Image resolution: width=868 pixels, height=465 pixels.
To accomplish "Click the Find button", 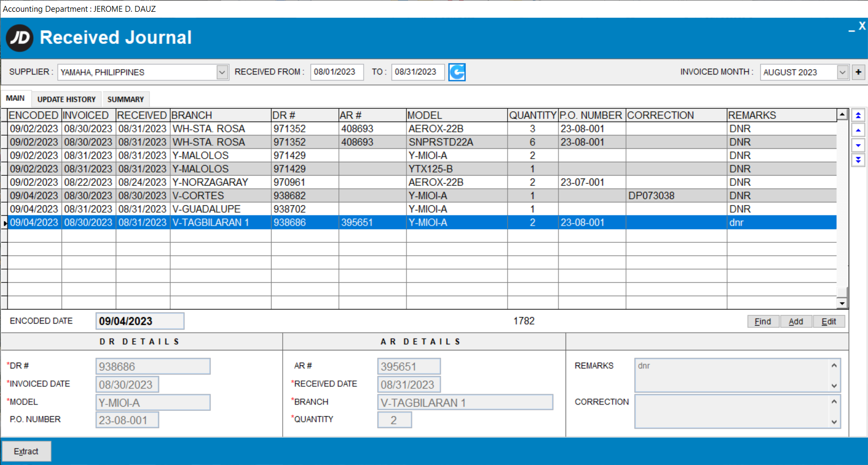I will tap(763, 321).
